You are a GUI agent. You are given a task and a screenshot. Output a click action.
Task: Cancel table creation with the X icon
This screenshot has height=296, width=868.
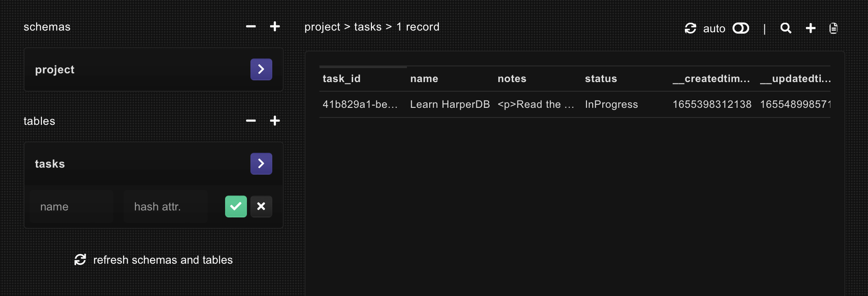click(x=261, y=207)
